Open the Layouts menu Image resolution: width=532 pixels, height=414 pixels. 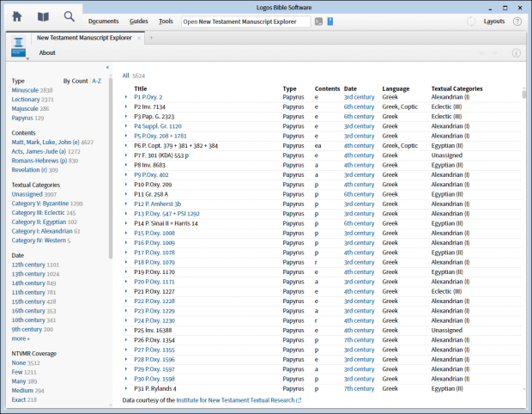pos(494,21)
